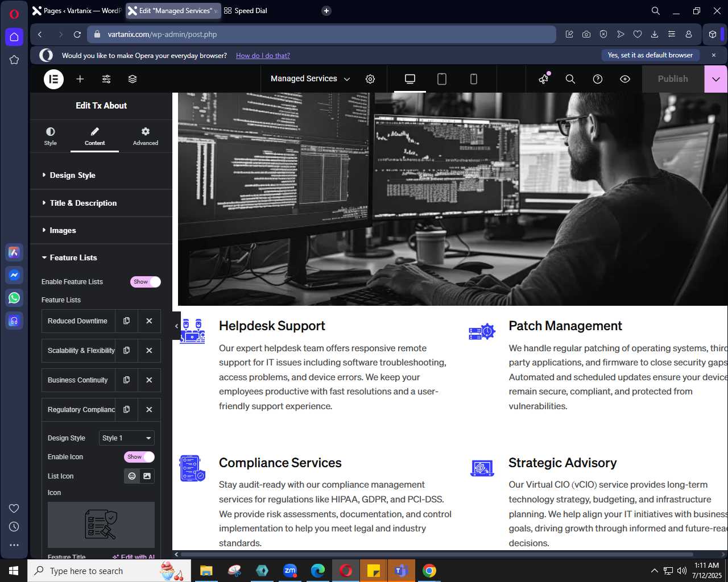Reload the page in Opera
This screenshot has width=728, height=582.
tap(77, 35)
